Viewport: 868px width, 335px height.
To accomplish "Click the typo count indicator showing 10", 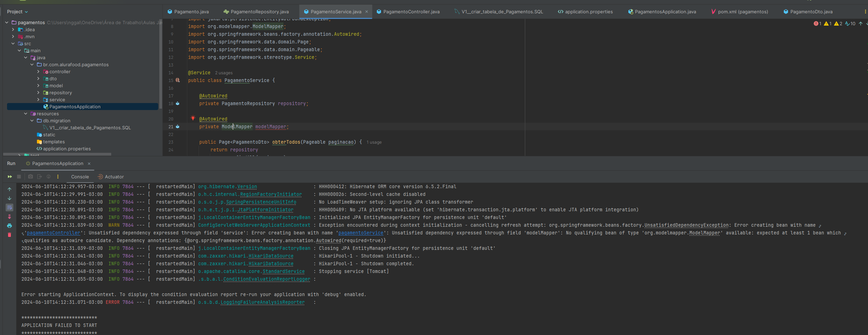I will [x=850, y=23].
